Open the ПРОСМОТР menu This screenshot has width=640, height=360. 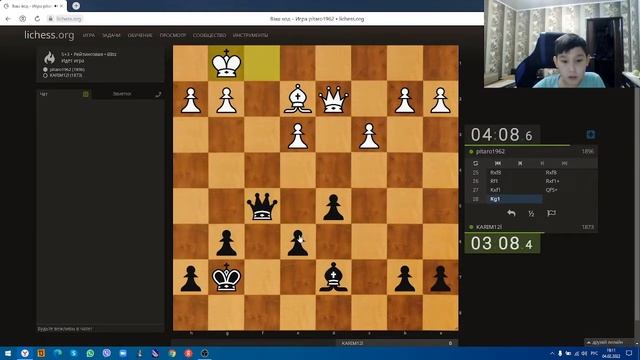tap(173, 36)
